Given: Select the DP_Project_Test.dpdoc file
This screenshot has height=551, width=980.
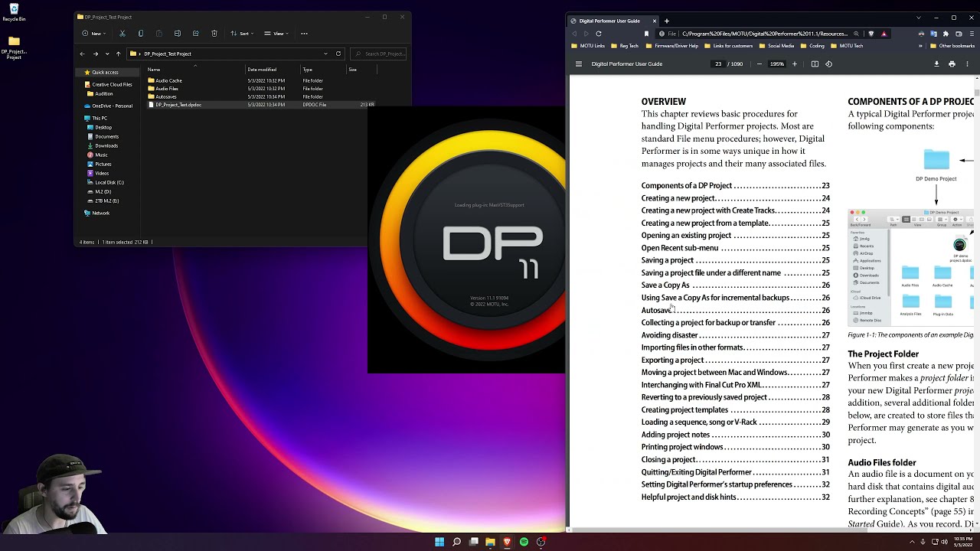Looking at the screenshot, I should click(x=178, y=104).
